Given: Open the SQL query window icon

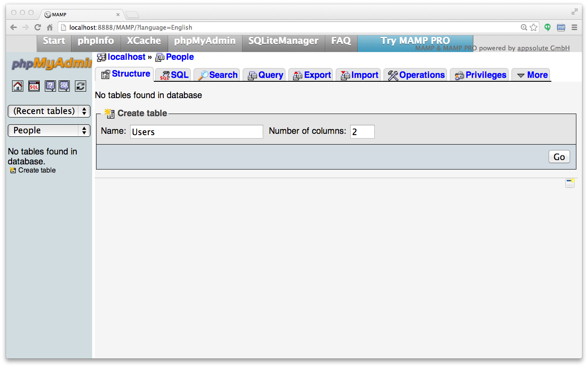Looking at the screenshot, I should coord(34,86).
